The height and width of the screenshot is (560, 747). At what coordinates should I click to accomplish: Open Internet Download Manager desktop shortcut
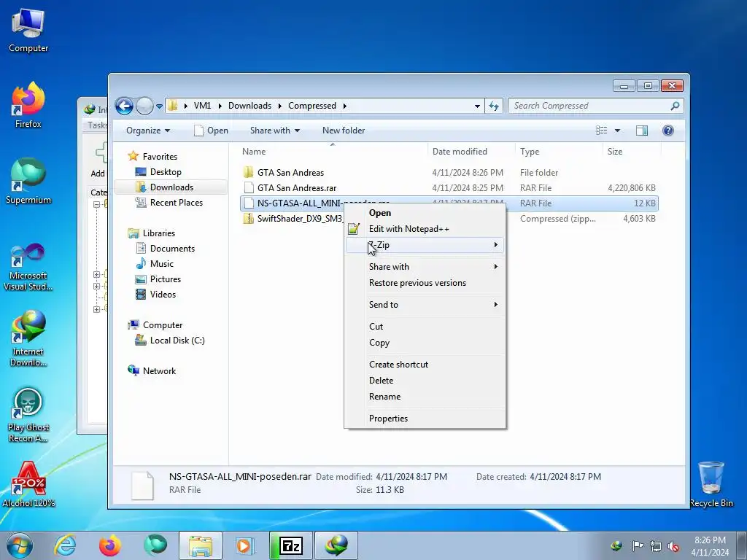point(28,338)
